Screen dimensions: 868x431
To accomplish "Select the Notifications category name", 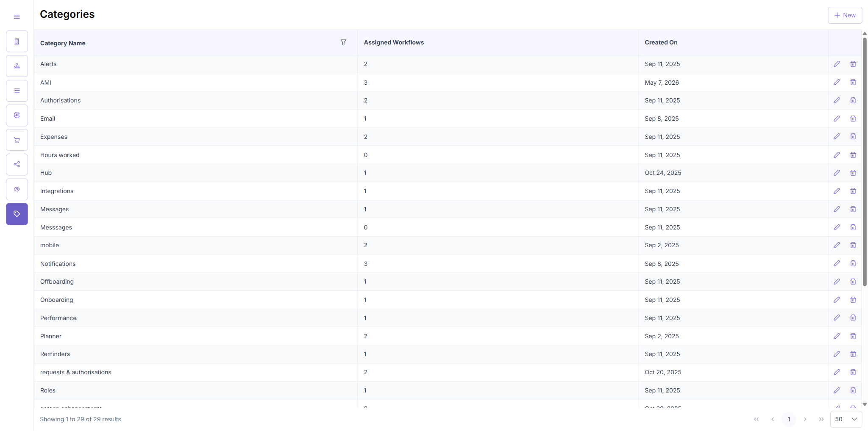I will [58, 264].
